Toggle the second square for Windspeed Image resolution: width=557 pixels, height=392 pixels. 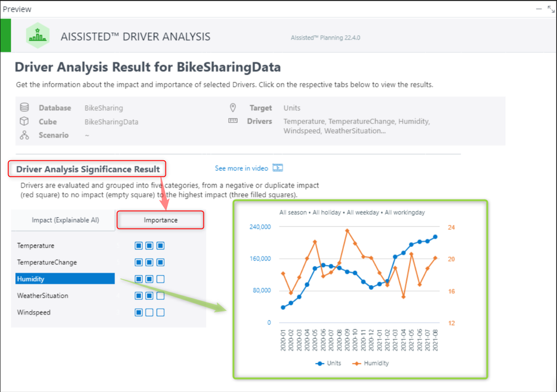(149, 312)
